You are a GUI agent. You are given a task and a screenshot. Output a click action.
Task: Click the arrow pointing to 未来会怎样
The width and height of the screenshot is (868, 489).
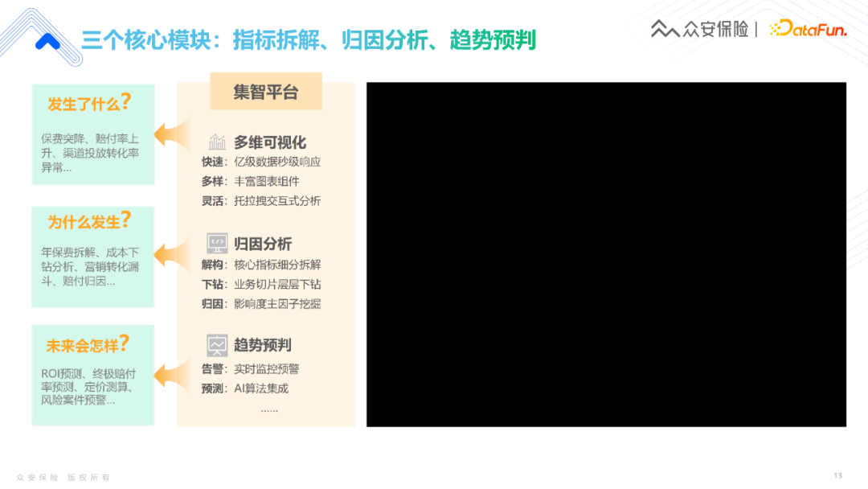tap(172, 375)
